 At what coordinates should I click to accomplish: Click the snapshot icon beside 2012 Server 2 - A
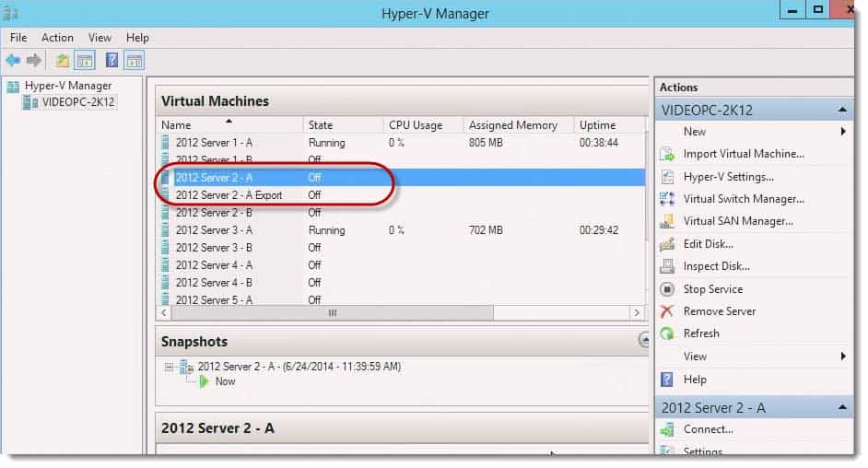point(186,367)
